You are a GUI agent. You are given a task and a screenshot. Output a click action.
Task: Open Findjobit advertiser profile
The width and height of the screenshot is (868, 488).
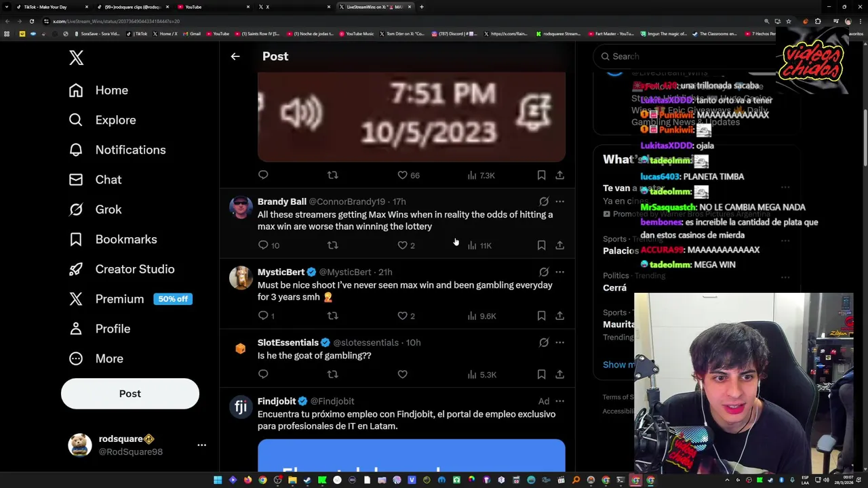pos(277,401)
